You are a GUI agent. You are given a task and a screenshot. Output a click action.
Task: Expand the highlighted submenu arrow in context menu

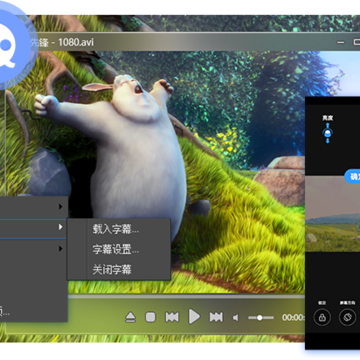[60, 227]
